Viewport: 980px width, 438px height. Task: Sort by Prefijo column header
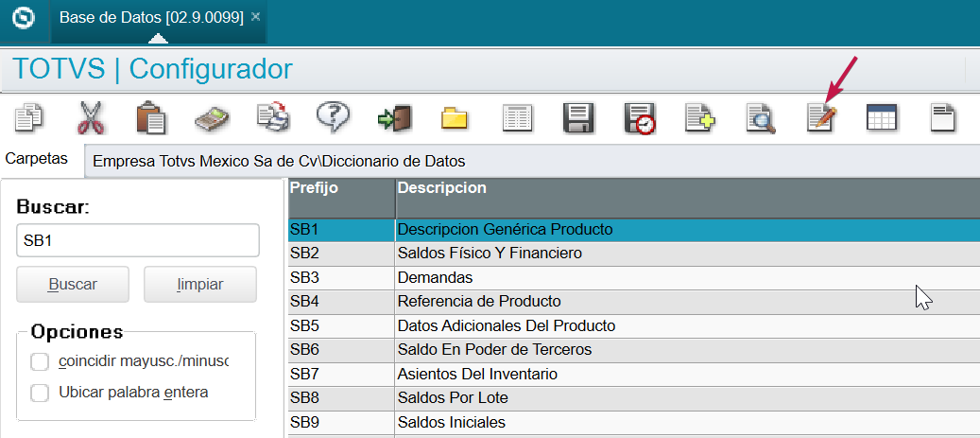[342, 198]
